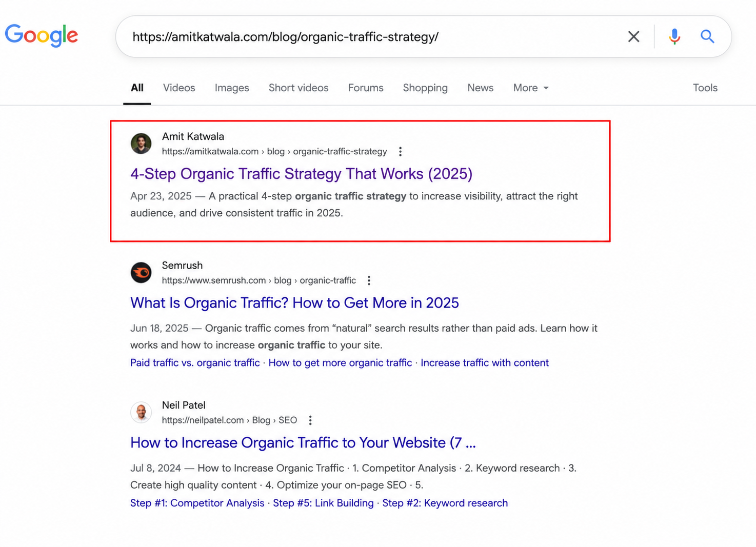Click the 'Apr 23, 2025' snippet date
756x547 pixels.
[161, 196]
